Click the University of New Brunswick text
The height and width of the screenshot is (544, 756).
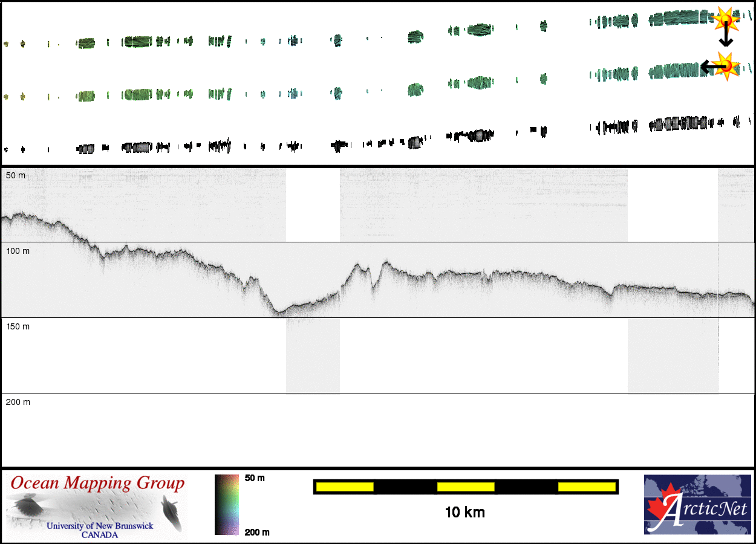(100, 526)
